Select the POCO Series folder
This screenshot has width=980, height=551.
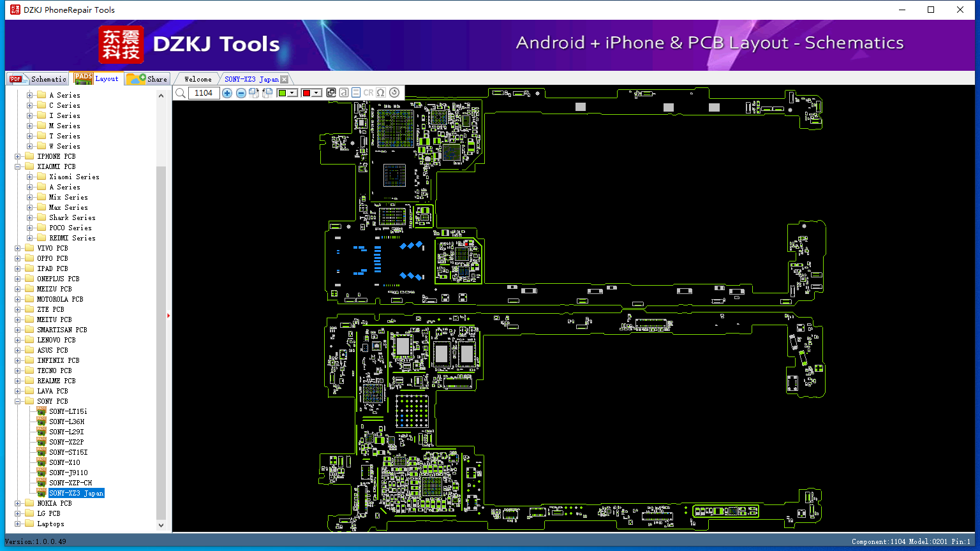coord(70,228)
